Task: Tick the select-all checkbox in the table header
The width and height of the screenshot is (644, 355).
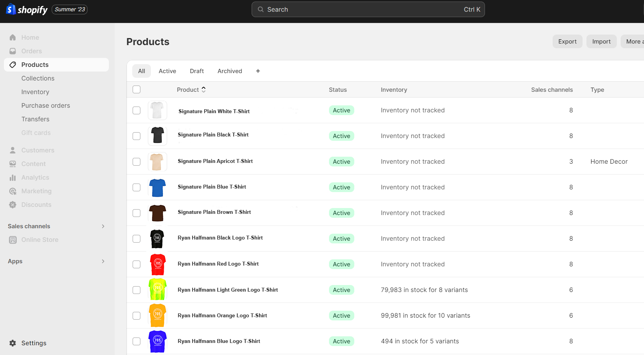Action: coord(136,89)
